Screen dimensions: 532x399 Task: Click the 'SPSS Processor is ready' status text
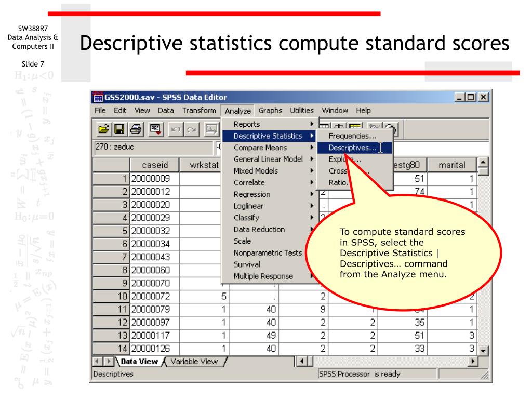(360, 374)
